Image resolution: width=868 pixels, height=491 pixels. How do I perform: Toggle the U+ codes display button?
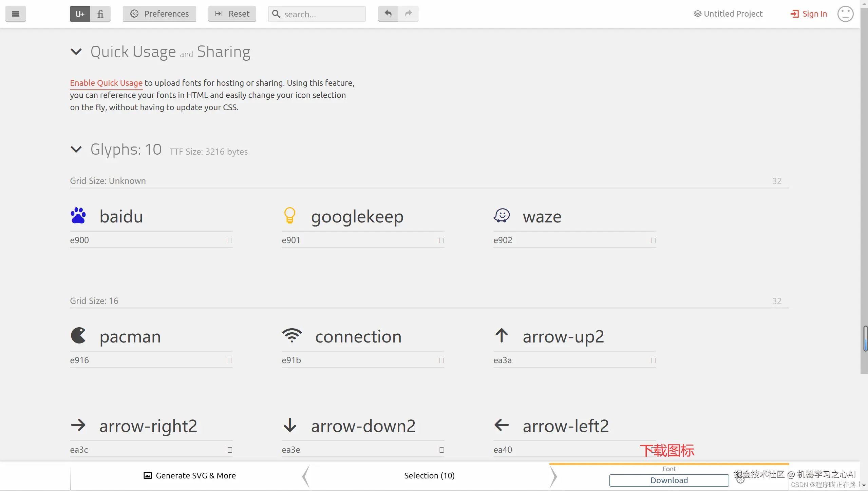80,14
